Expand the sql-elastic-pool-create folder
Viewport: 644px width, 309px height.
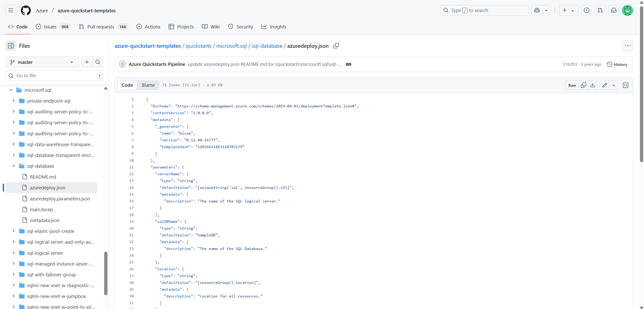tap(14, 231)
